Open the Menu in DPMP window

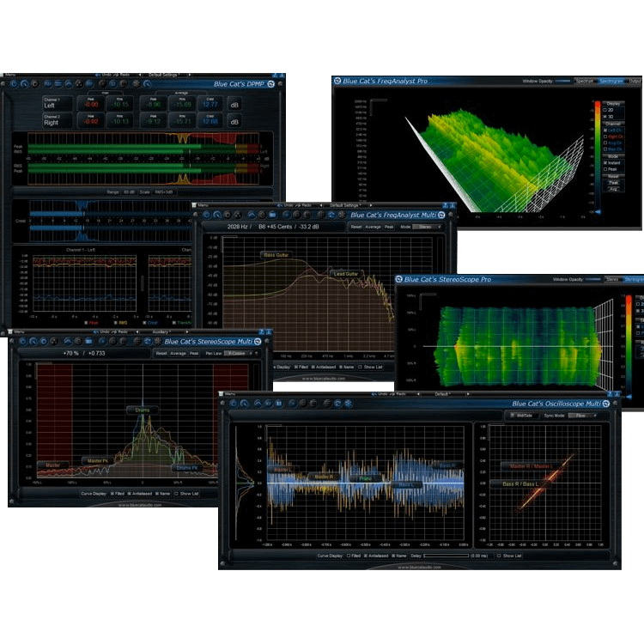pyautogui.click(x=10, y=74)
